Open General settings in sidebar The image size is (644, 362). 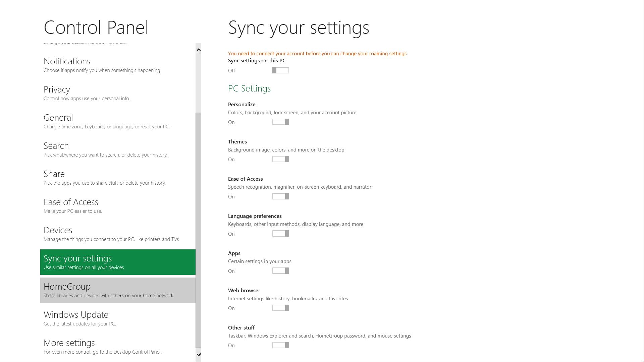click(118, 121)
